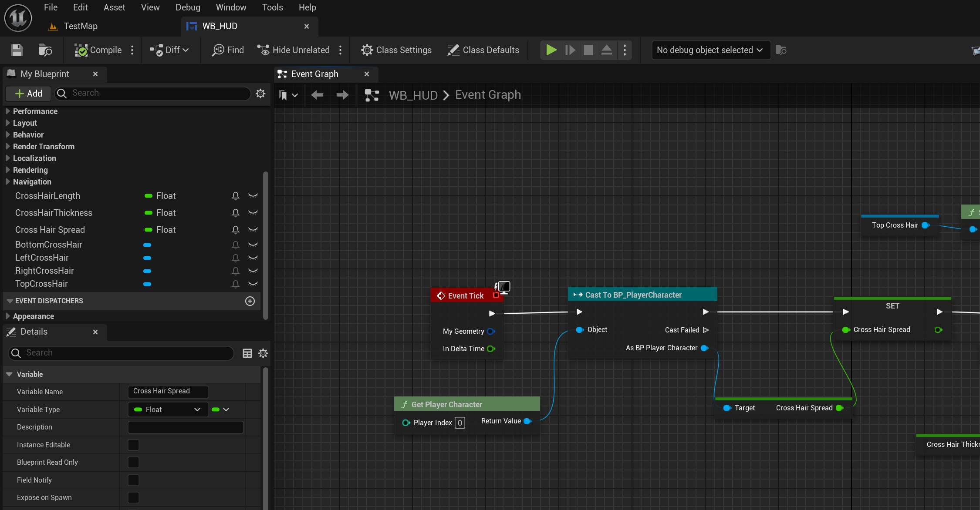Click the Description input field
This screenshot has height=510, width=980.
click(x=186, y=427)
